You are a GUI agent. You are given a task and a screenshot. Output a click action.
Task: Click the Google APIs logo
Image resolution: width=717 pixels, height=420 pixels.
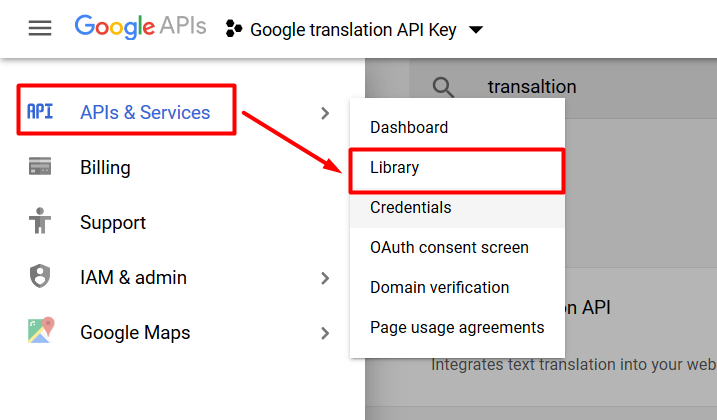pos(140,27)
